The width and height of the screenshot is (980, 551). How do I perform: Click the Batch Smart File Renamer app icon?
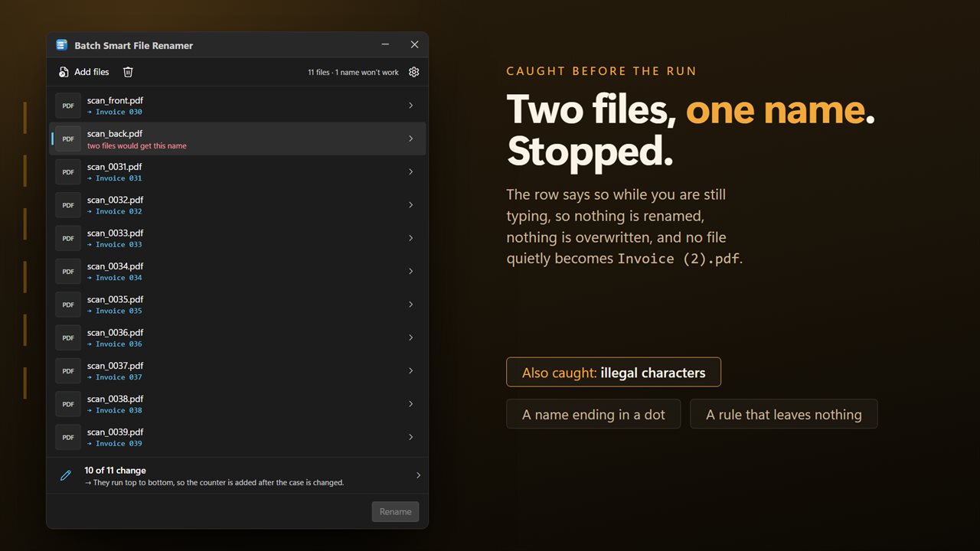coord(62,45)
